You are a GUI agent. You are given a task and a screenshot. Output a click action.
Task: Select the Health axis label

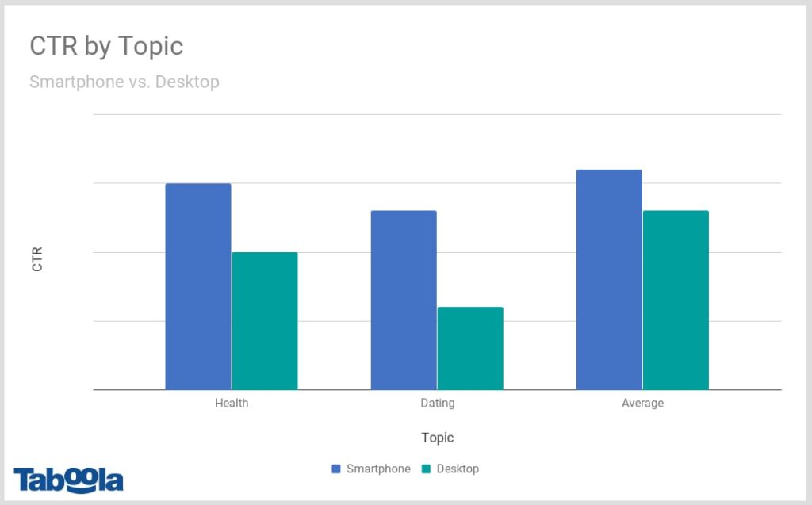(x=232, y=403)
